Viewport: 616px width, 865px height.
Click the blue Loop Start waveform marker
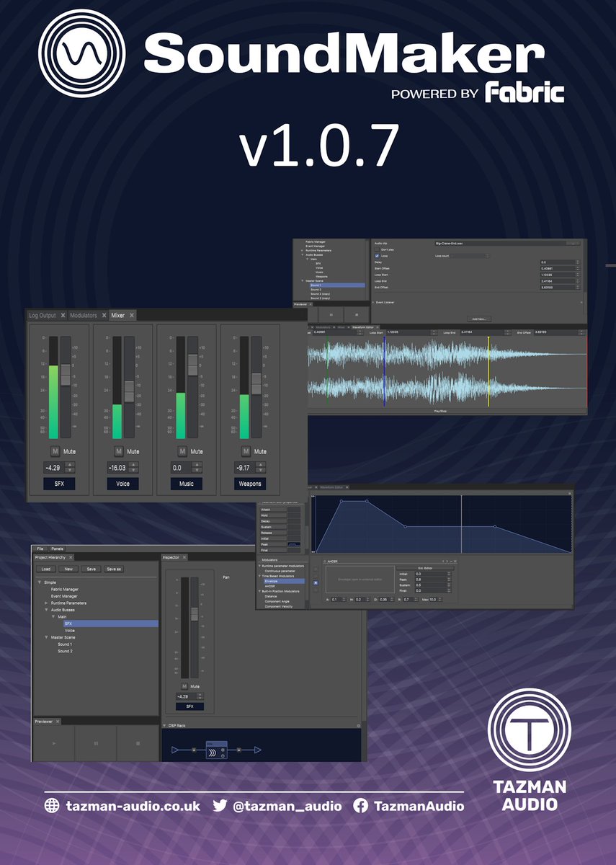coord(385,373)
